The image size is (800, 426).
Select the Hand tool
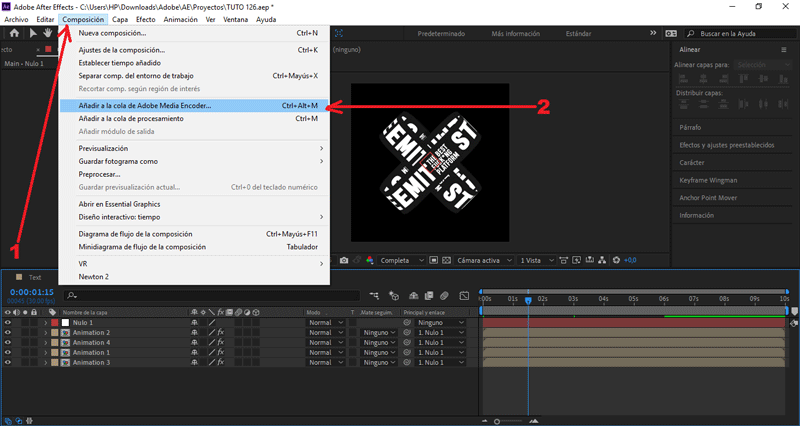click(47, 33)
